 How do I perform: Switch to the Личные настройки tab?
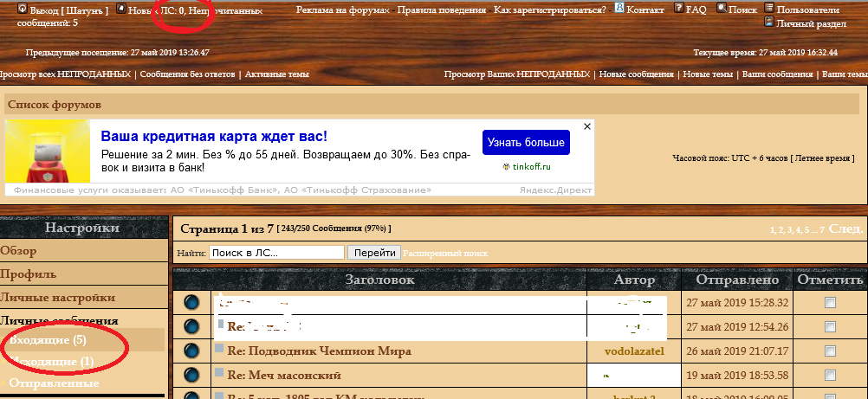57,298
